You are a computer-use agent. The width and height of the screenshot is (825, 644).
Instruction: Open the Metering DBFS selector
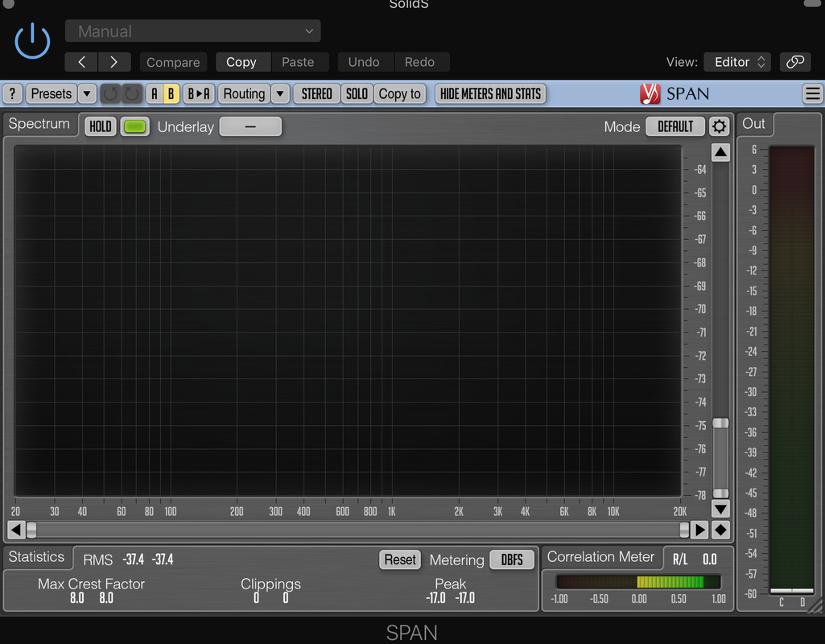click(x=511, y=559)
